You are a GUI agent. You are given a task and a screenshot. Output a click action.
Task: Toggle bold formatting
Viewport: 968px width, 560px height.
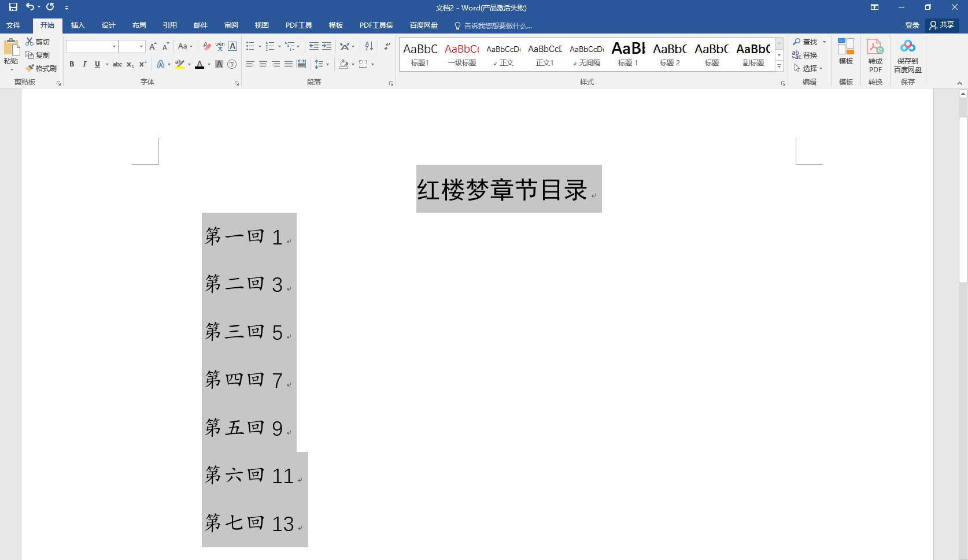72,64
